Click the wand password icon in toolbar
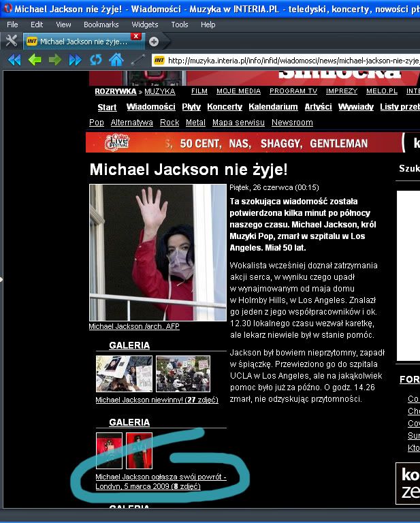Viewport: 420px width, 523px height. [138, 60]
